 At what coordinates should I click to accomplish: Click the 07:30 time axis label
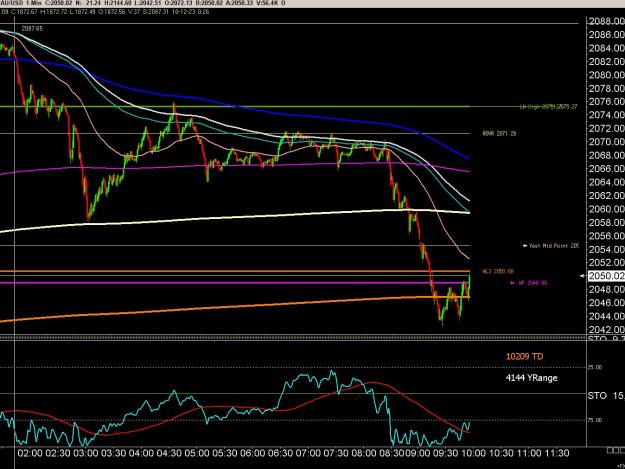[x=335, y=453]
